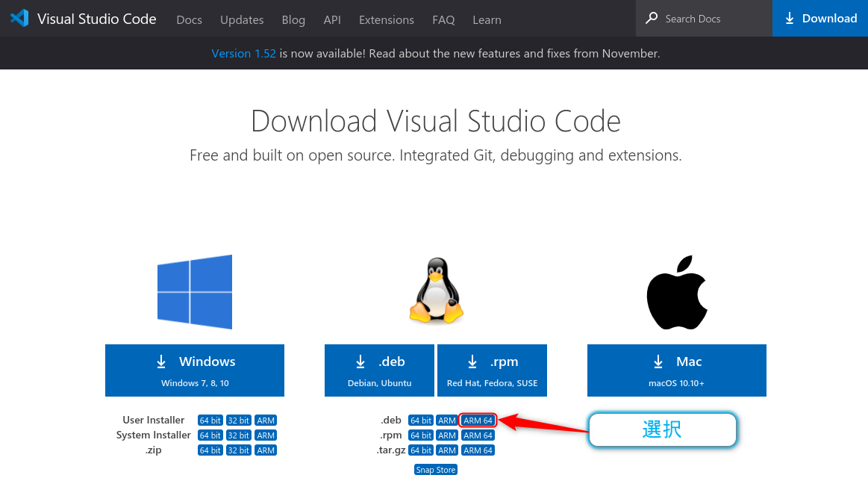Click the top-right Download button
The width and height of the screenshot is (868, 481).
tap(820, 18)
